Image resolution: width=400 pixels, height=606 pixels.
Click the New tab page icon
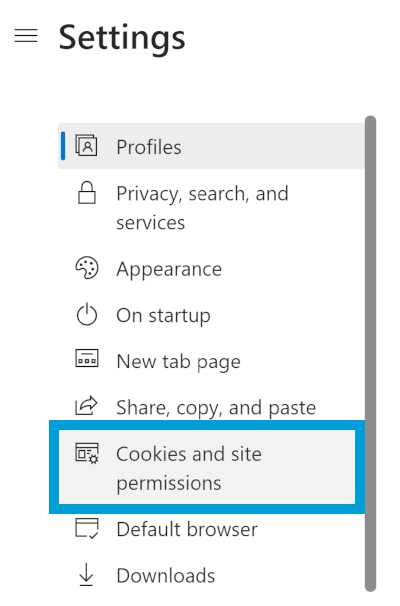tap(87, 358)
